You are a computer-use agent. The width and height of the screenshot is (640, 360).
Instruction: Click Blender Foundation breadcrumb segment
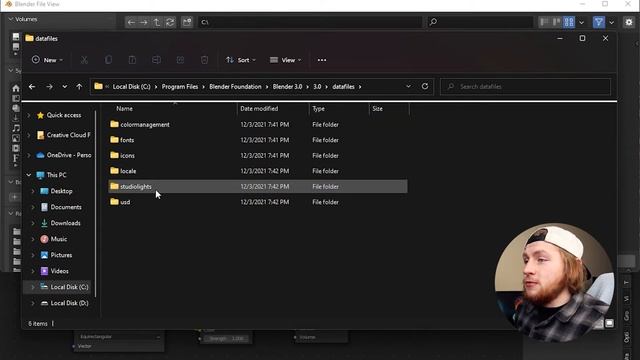235,87
